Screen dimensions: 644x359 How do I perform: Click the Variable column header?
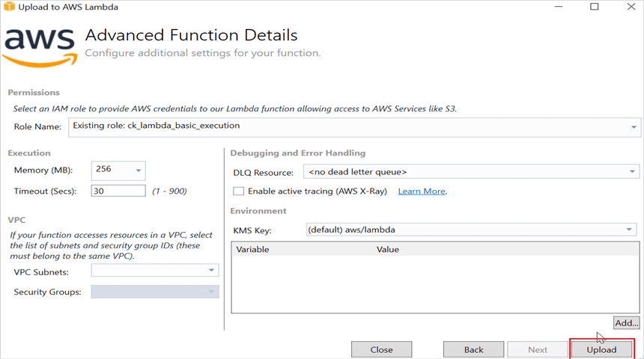(253, 249)
